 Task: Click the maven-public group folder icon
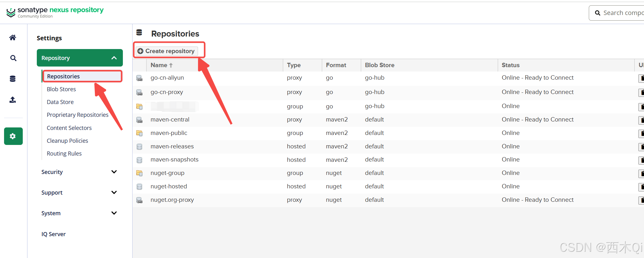(139, 133)
